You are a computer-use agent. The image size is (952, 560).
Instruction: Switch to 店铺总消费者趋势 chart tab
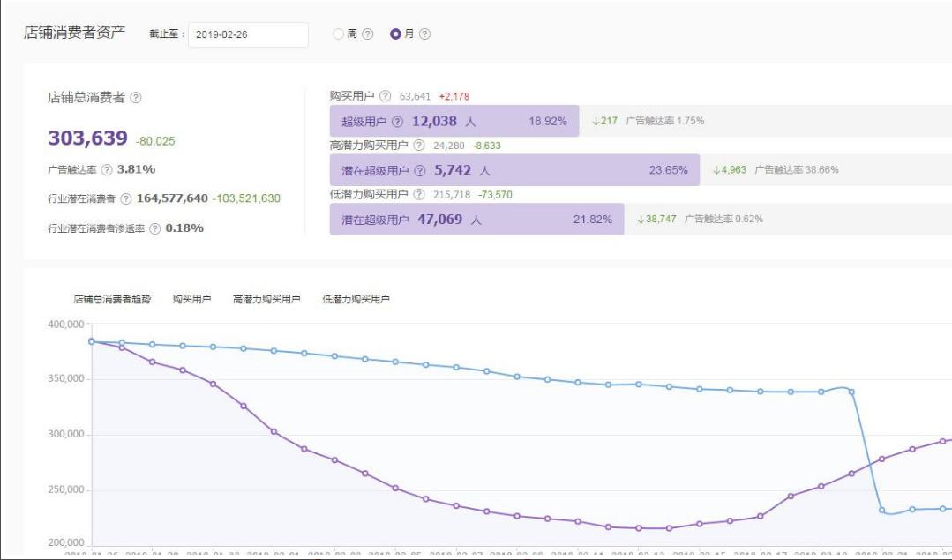point(112,299)
